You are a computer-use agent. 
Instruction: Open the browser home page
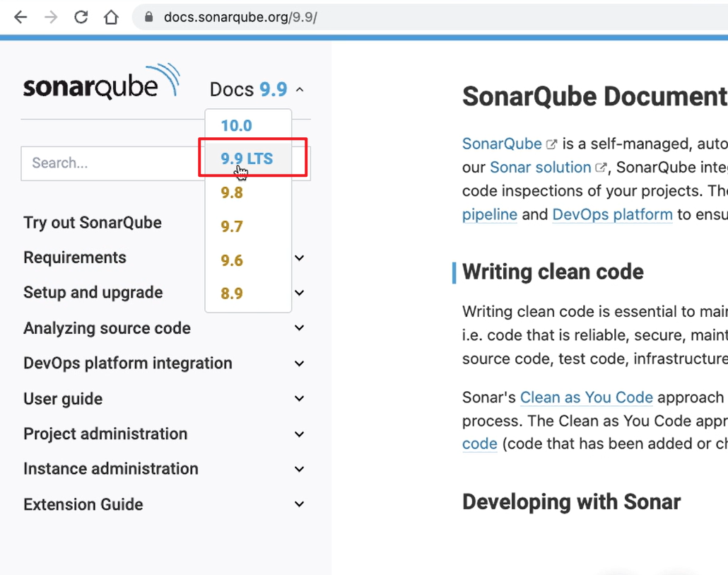111,18
